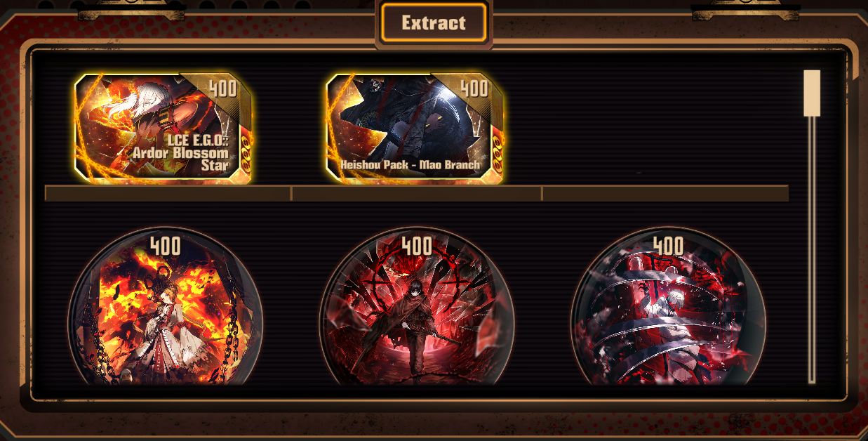Click the triple-ring rarity icon on Ardor Blossom Star
Viewport: 868px width, 441px height.
pos(246,151)
